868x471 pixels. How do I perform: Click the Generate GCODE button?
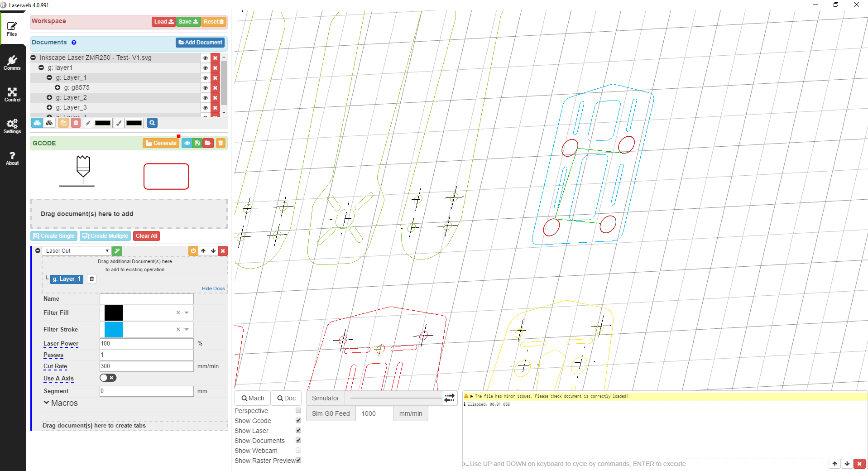point(161,143)
